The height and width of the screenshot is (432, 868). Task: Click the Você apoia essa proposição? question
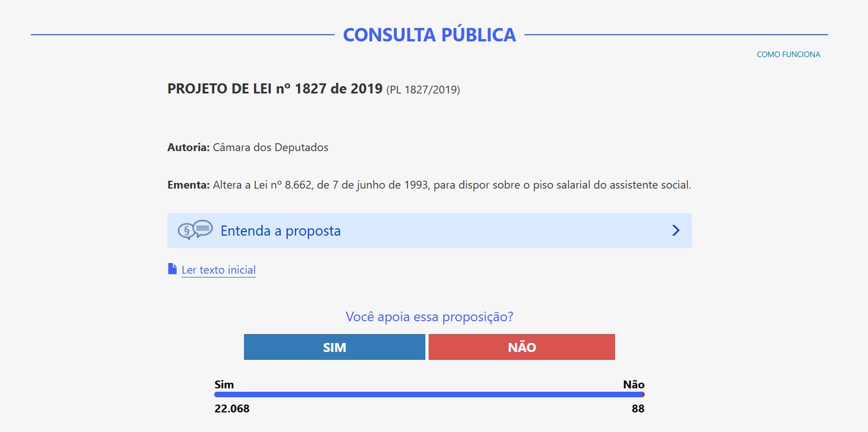pyautogui.click(x=429, y=317)
